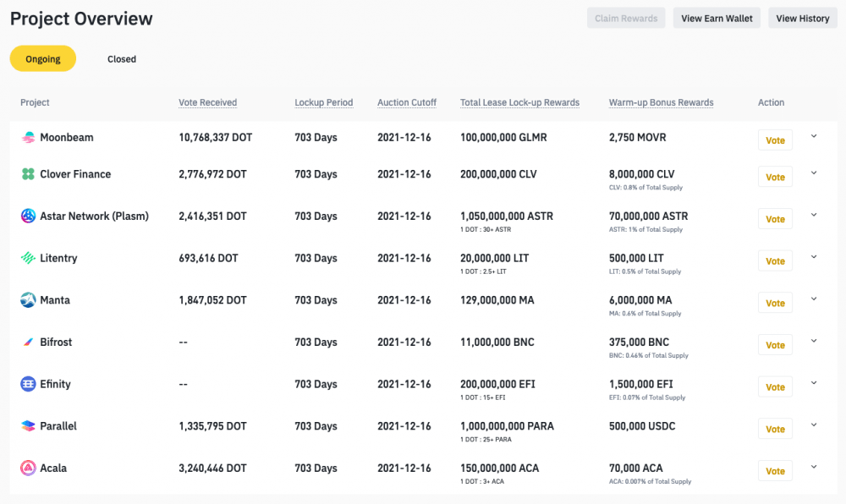Click the 2,750 MOVR bonus value
846x504 pixels.
[x=637, y=138]
